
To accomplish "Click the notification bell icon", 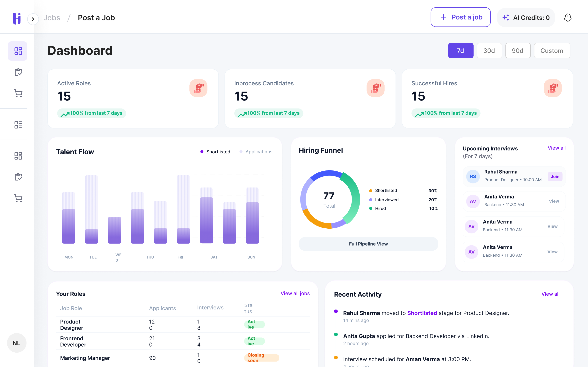I will point(568,17).
